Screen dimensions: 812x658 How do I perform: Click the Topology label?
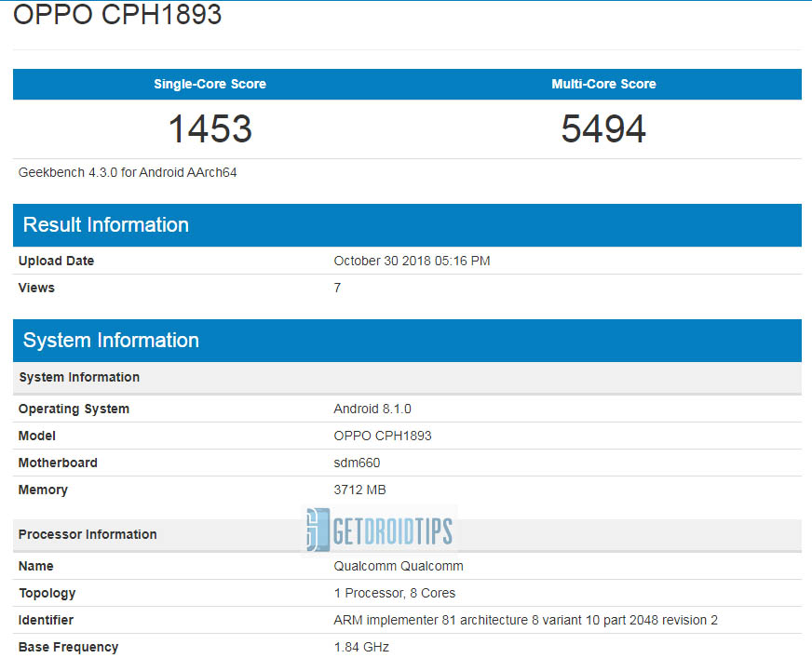pos(47,593)
